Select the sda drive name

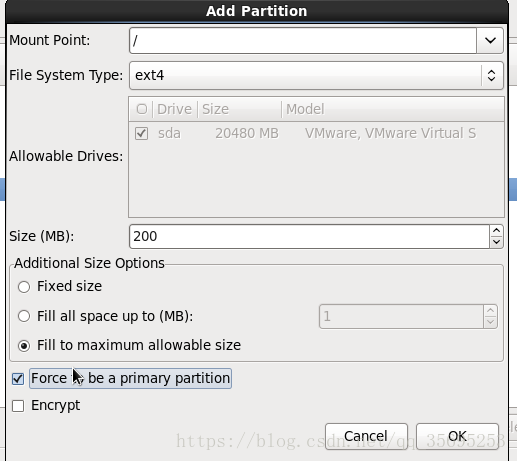click(x=169, y=133)
